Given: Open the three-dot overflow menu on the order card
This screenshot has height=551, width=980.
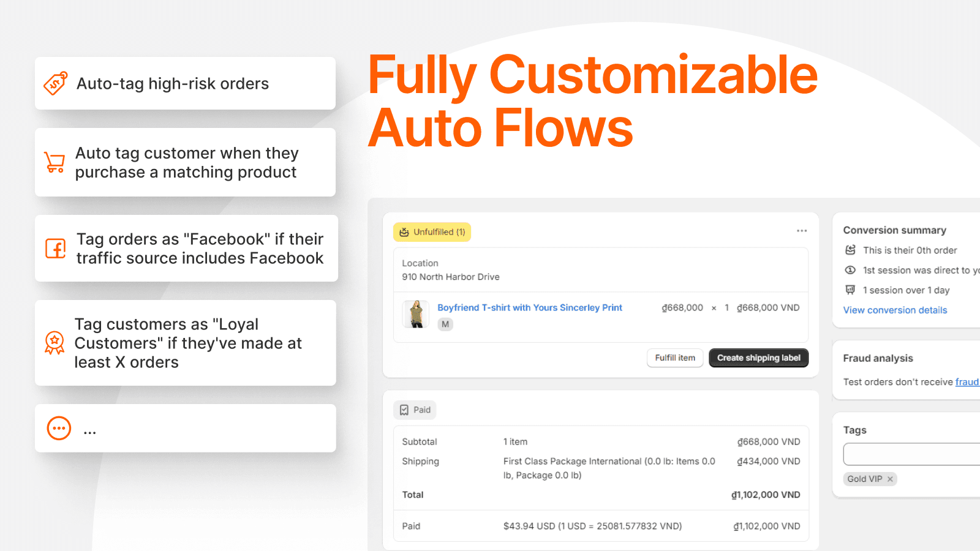Looking at the screenshot, I should (802, 231).
